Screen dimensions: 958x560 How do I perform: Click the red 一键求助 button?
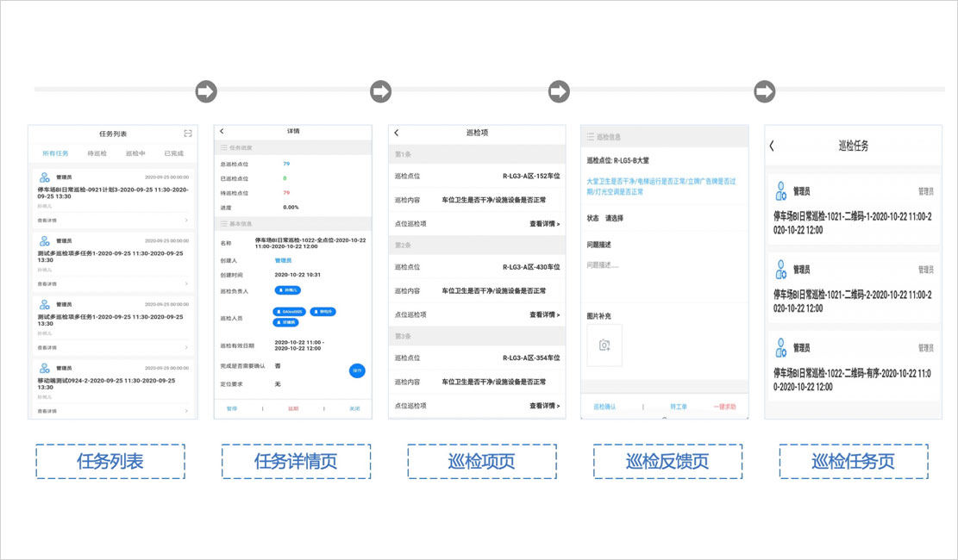tap(724, 407)
